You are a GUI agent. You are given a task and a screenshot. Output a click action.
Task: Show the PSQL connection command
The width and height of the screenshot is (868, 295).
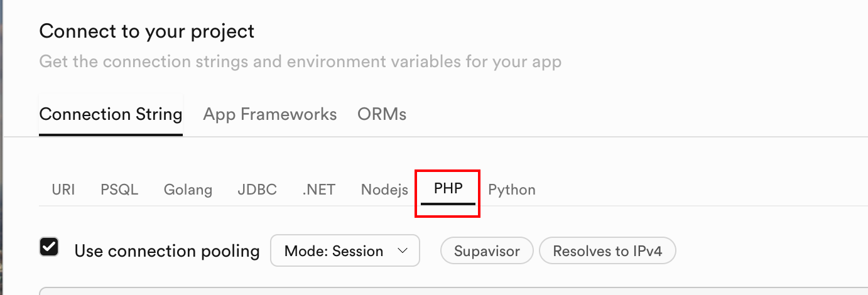[119, 190]
